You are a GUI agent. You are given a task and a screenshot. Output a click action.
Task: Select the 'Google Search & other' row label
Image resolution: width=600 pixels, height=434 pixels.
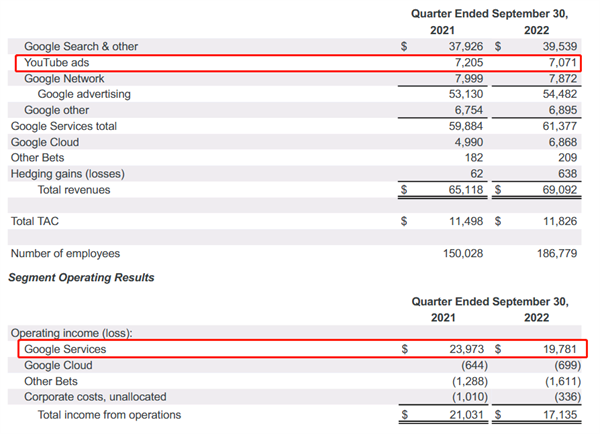coord(81,46)
